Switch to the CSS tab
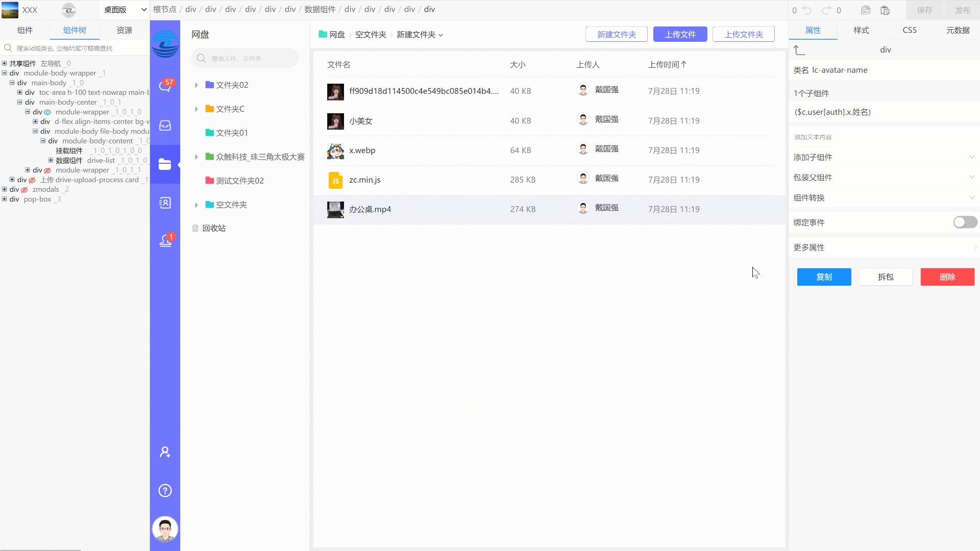Screen dimensions: 980x551 point(910,30)
